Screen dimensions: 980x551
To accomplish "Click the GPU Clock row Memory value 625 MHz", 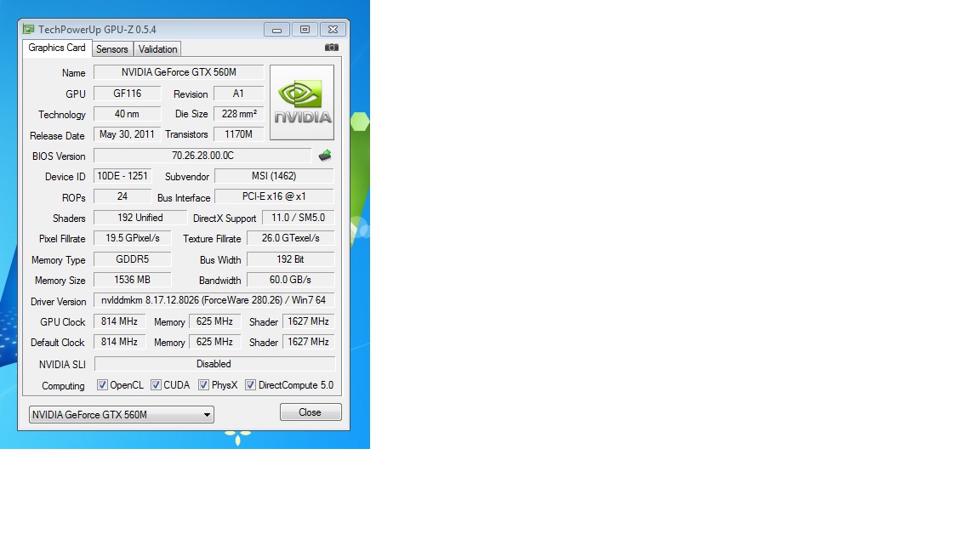I will [214, 321].
